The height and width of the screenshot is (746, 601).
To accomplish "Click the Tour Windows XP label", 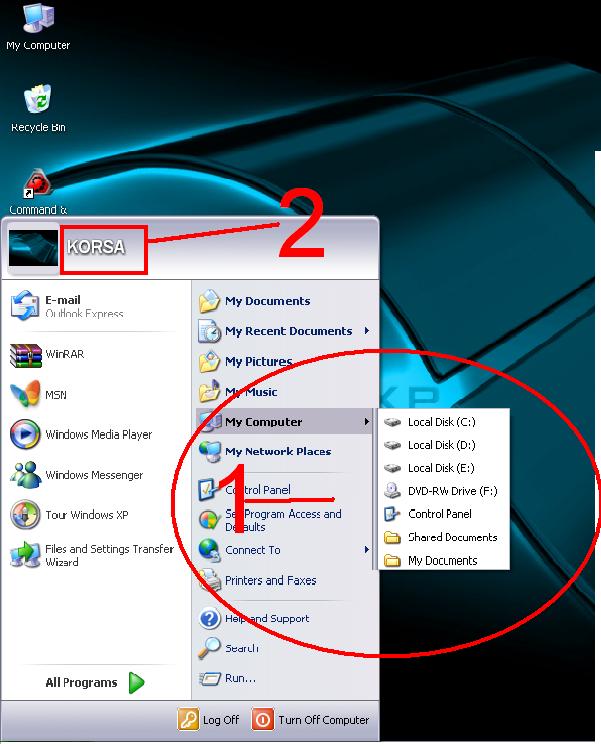I will [x=87, y=515].
